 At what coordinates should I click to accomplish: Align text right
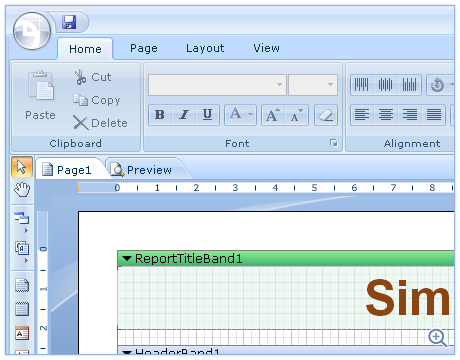(x=410, y=115)
